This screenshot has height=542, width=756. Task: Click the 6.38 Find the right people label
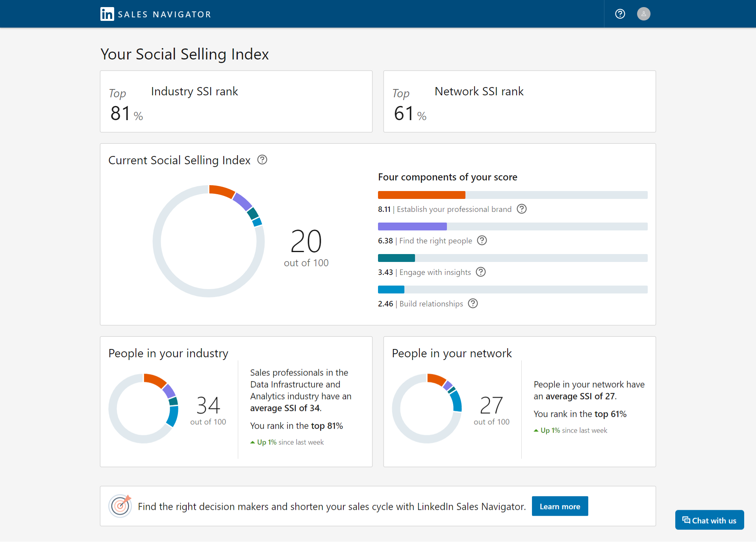[425, 241]
